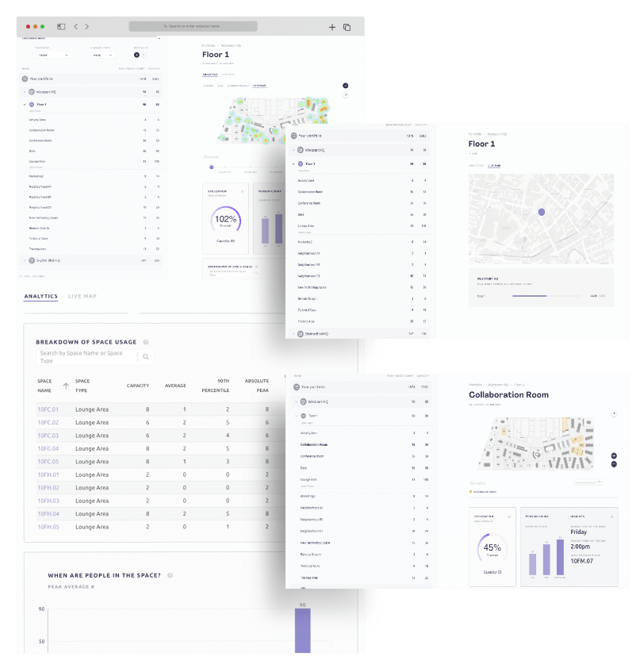
Task: Toggle the Collaboration Room legend dot
Action: [470, 491]
